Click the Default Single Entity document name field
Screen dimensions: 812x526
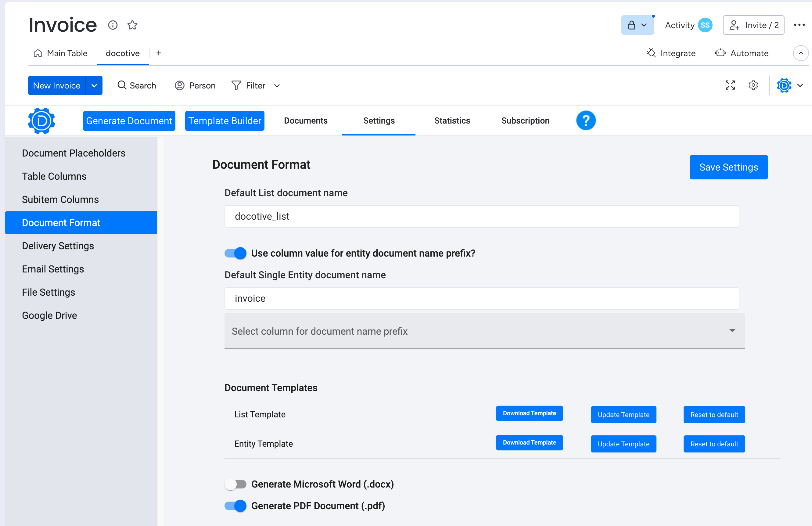coord(481,299)
